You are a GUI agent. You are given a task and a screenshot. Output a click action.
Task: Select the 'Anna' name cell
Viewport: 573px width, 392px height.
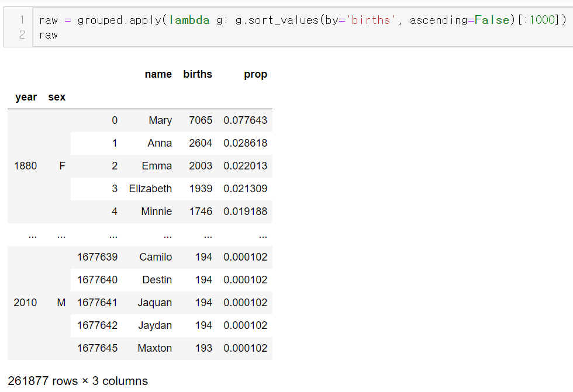(x=160, y=143)
